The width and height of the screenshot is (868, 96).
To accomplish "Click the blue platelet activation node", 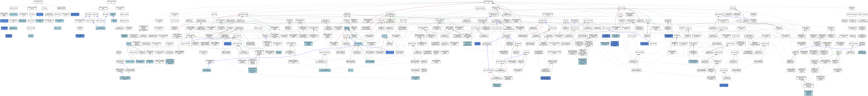I will [390, 52].
